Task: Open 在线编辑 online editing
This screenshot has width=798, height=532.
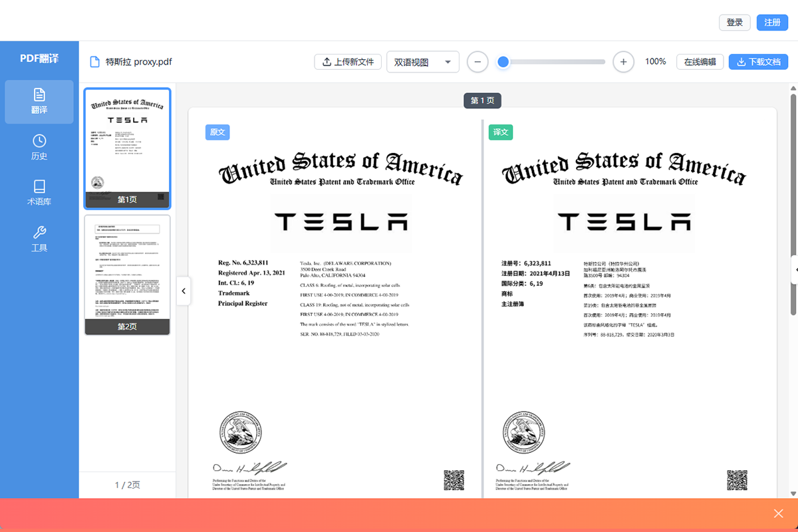Action: [700, 62]
